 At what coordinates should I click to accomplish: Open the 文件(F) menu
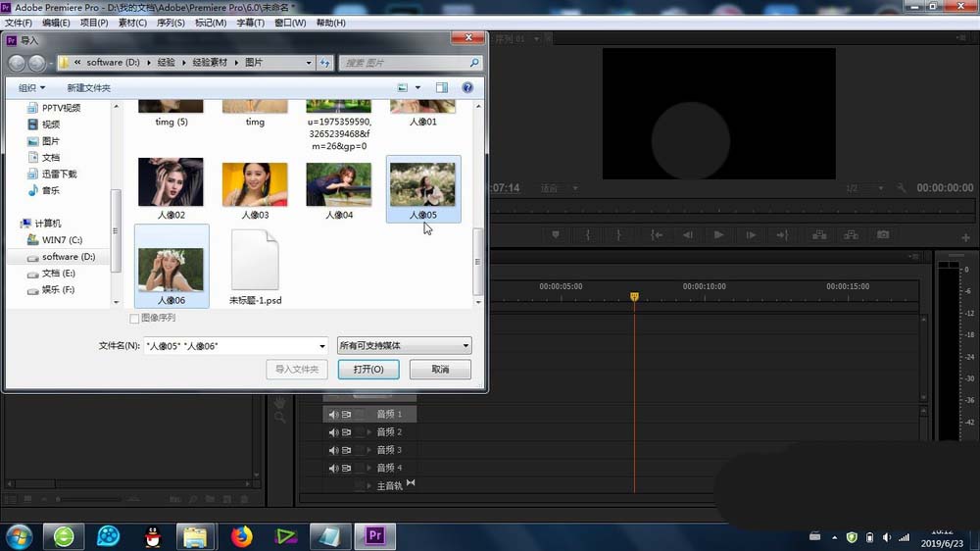(18, 23)
